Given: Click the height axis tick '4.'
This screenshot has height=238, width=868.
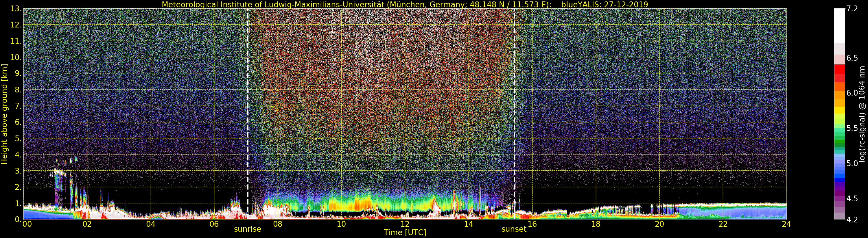Looking at the screenshot, I should 18,155.
